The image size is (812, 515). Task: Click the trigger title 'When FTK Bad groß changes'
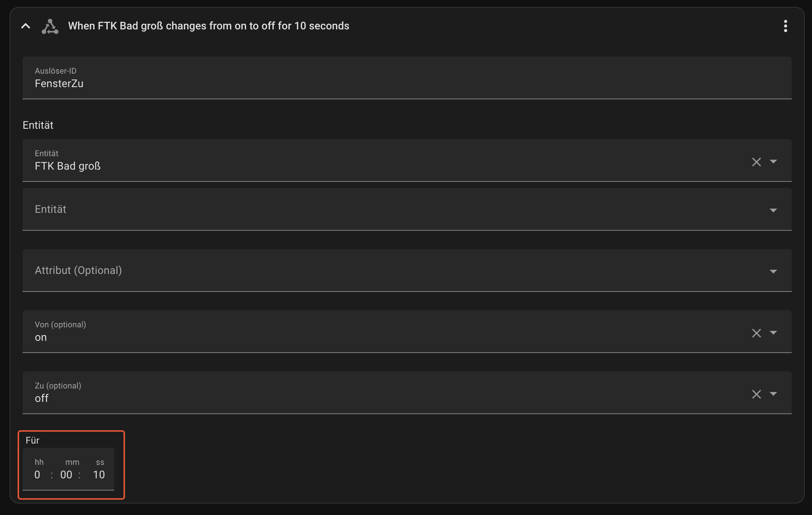208,26
